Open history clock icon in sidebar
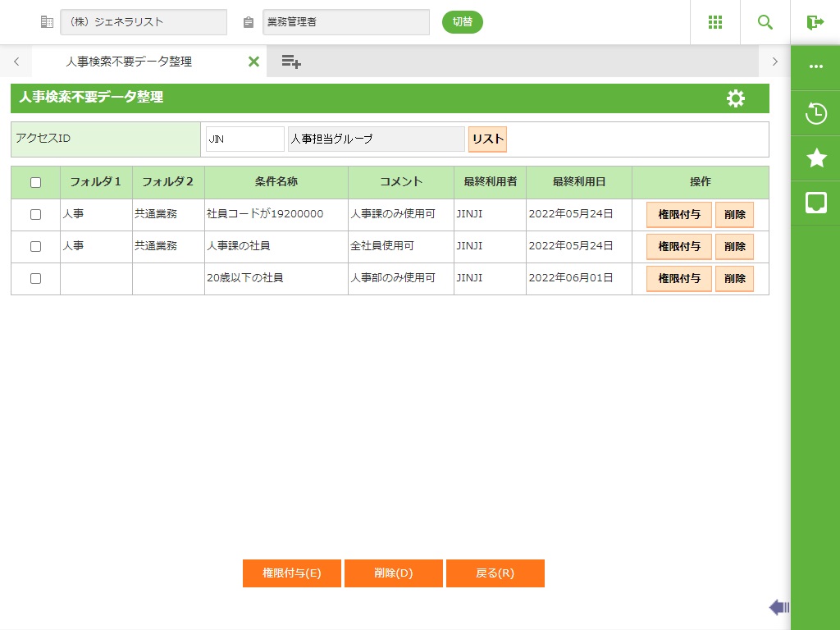 point(815,113)
